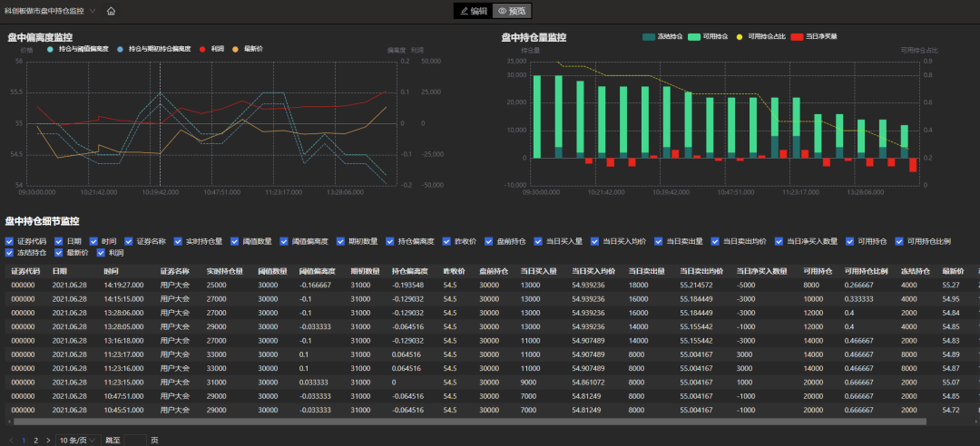Uncheck the 利润 column checkbox

click(x=101, y=253)
